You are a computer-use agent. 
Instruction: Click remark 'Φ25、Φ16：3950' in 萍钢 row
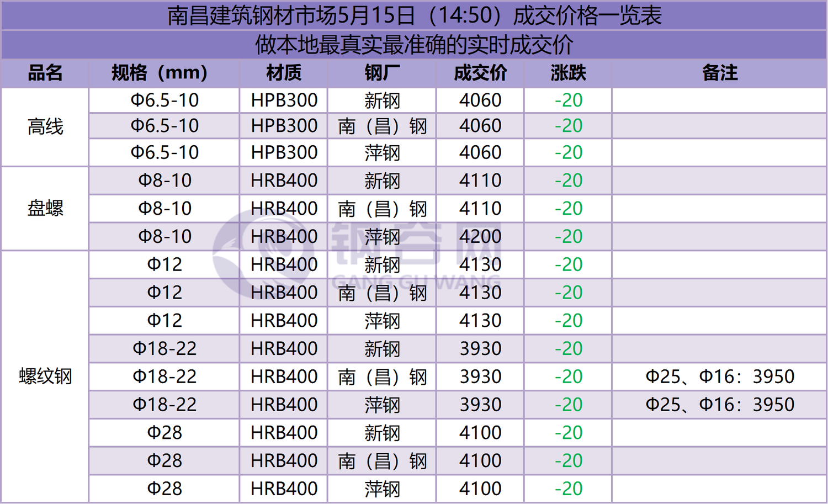click(720, 405)
